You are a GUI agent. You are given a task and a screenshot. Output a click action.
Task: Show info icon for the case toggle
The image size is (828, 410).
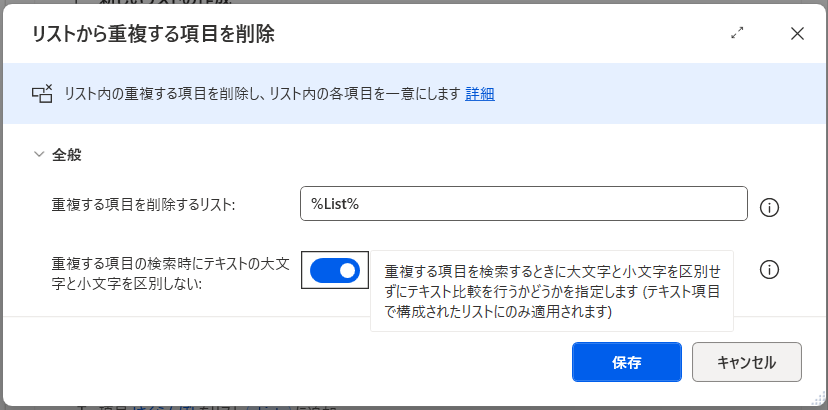click(x=769, y=270)
